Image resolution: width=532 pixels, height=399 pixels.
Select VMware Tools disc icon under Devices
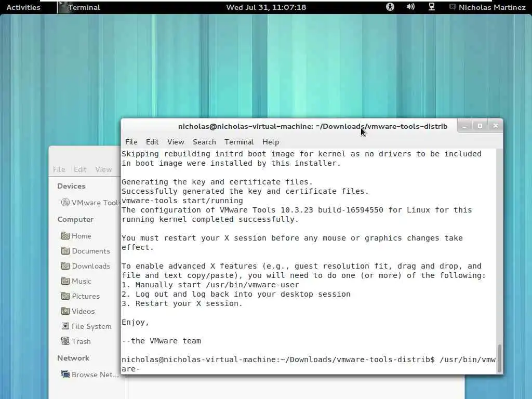click(x=65, y=203)
